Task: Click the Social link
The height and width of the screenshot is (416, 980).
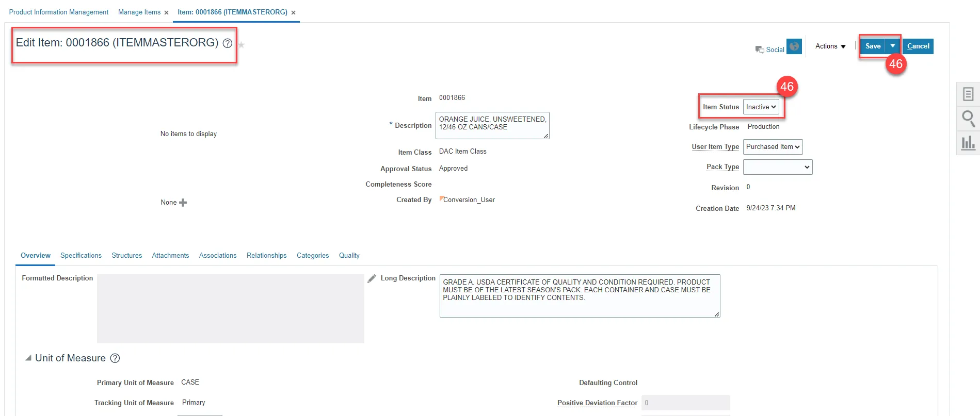Action: pos(775,50)
